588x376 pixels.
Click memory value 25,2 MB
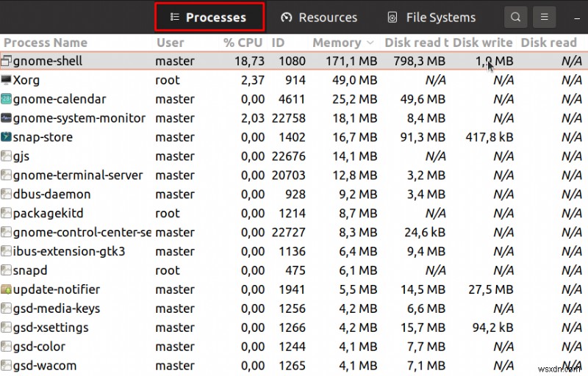coord(354,99)
